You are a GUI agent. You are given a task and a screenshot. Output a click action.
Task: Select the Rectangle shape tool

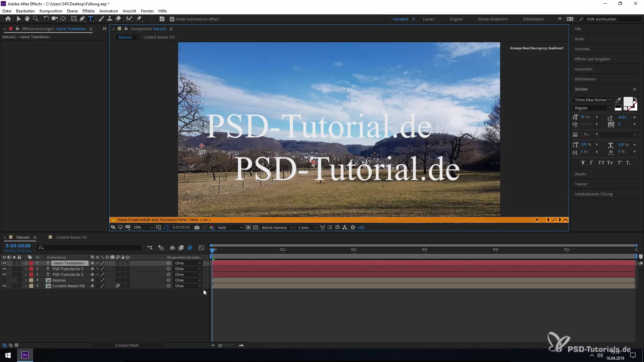[x=74, y=19]
